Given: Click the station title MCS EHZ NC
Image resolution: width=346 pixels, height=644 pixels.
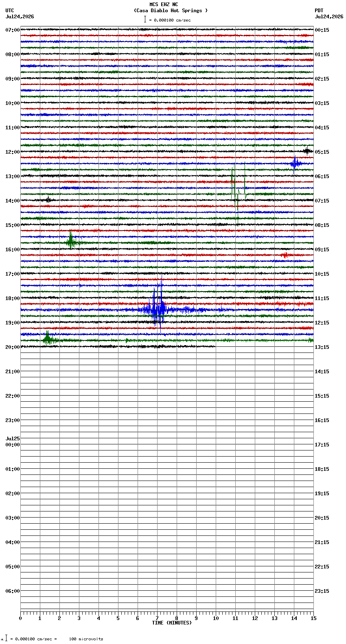Looking at the screenshot, I should (164, 4).
